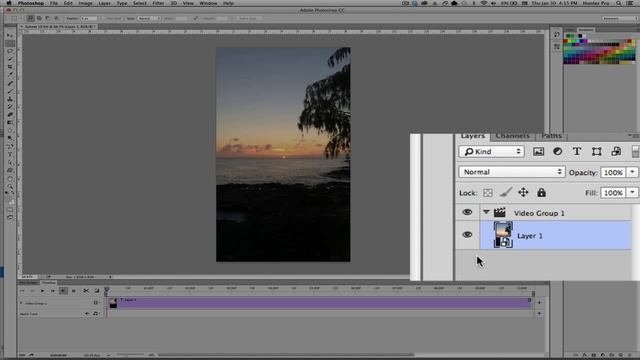The image size is (640, 360).
Task: Select the Brush tool in toolbox
Action: (x=10, y=91)
